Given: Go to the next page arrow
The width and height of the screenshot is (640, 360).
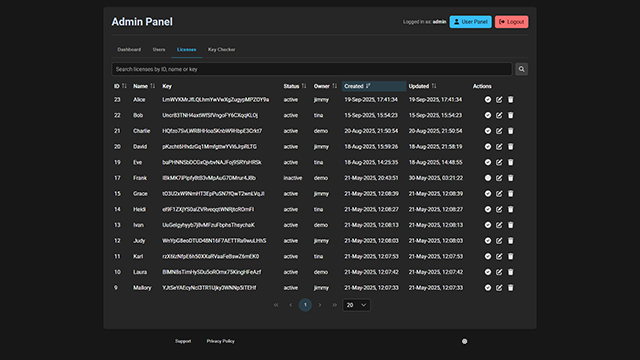Looking at the screenshot, I should click(x=320, y=305).
